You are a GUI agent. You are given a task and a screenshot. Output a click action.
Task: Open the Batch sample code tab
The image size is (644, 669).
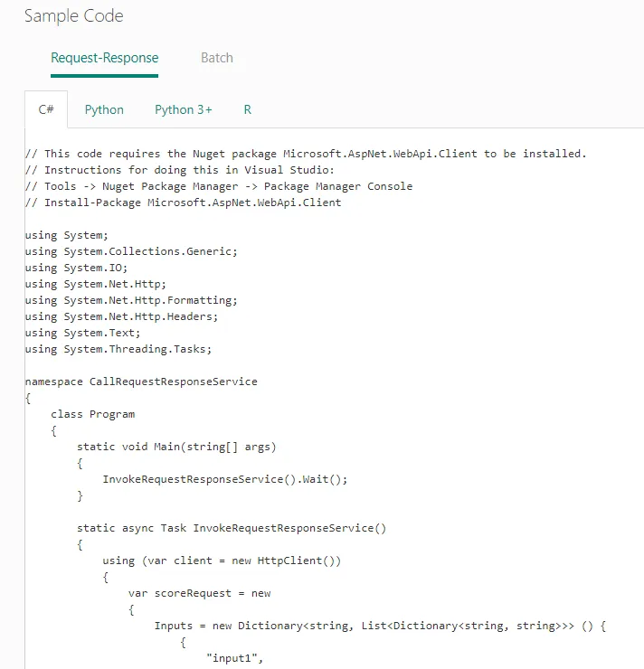point(217,58)
